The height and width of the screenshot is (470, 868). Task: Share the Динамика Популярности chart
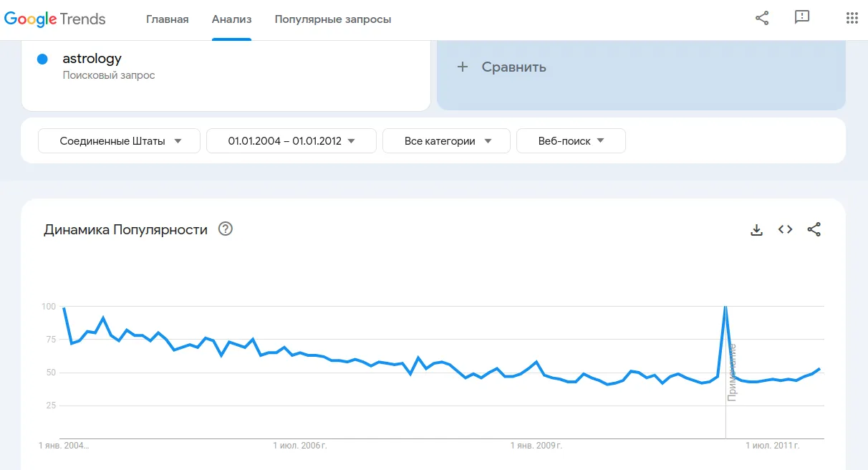(x=814, y=230)
